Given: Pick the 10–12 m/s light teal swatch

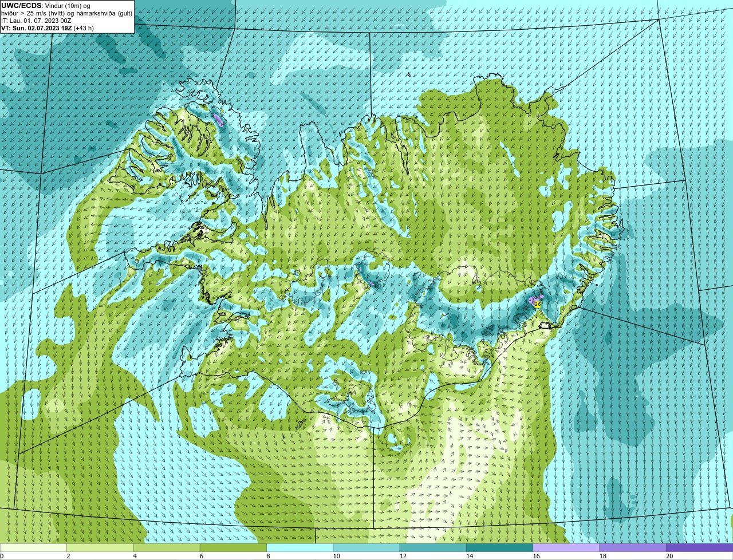Looking at the screenshot, I should tap(366, 547).
